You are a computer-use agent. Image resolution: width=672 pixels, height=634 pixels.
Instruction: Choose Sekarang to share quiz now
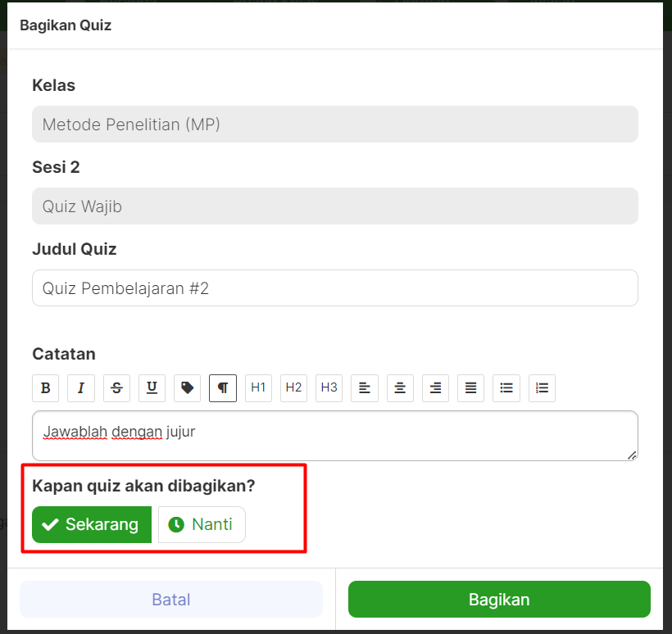[x=92, y=524]
